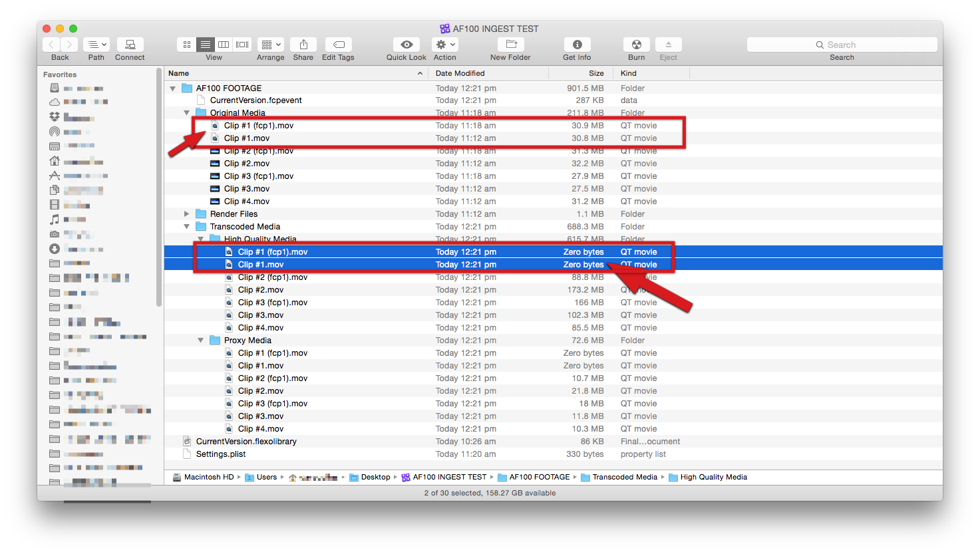Switch to column view

(x=224, y=44)
